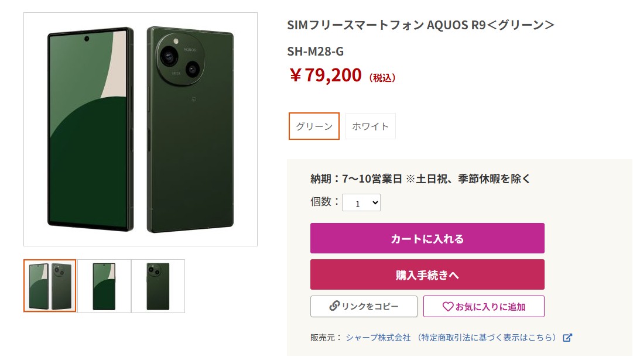
Task: Switch to the ホワイト color option
Action: pos(370,126)
